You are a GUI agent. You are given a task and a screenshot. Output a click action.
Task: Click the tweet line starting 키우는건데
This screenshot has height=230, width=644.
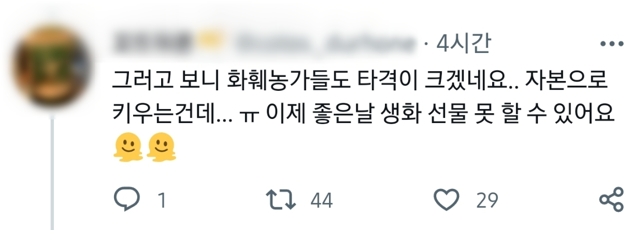(x=363, y=115)
